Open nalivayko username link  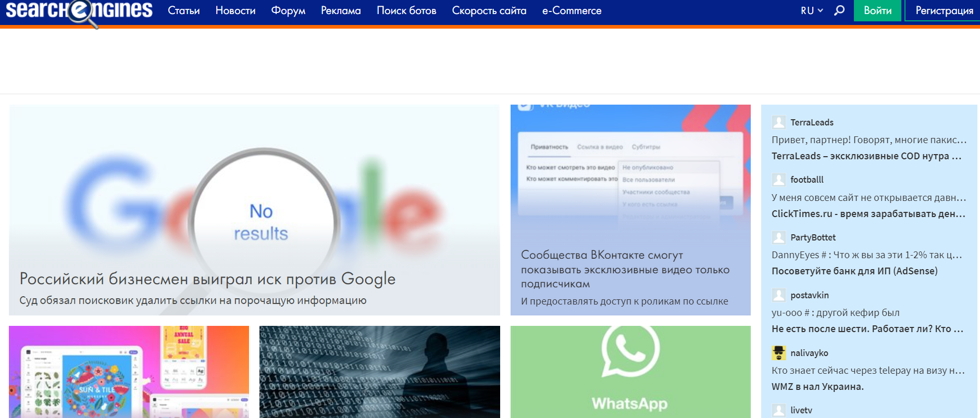coord(809,353)
